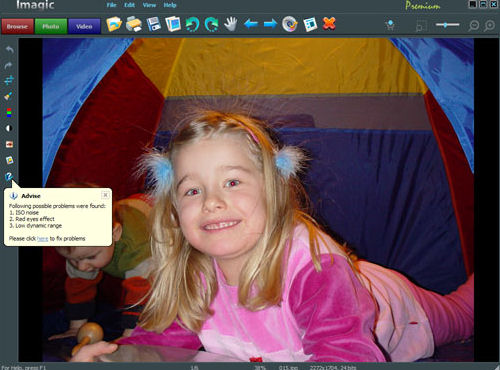500x370 pixels.
Task: Click the stacked photos icon
Action: (173, 24)
